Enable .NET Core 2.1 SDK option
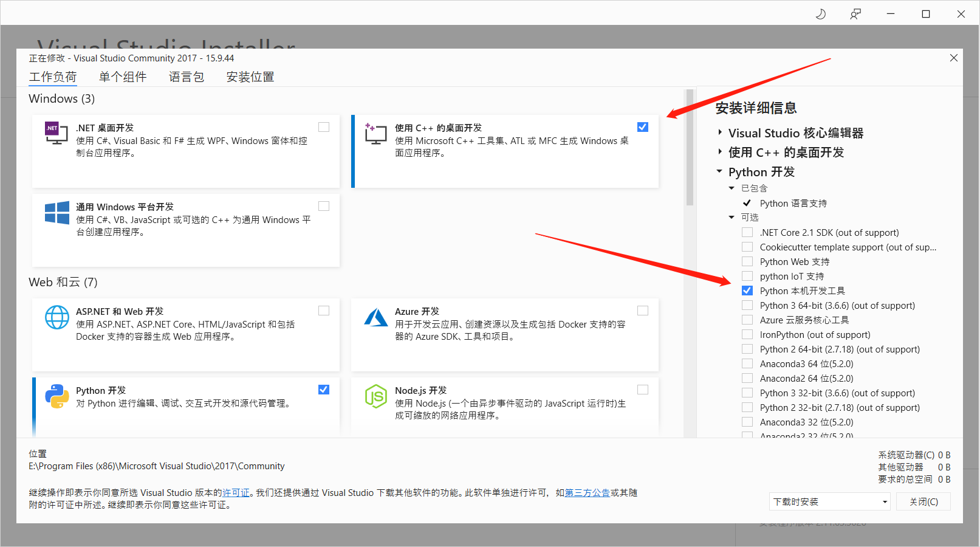This screenshot has width=980, height=547. (x=747, y=232)
